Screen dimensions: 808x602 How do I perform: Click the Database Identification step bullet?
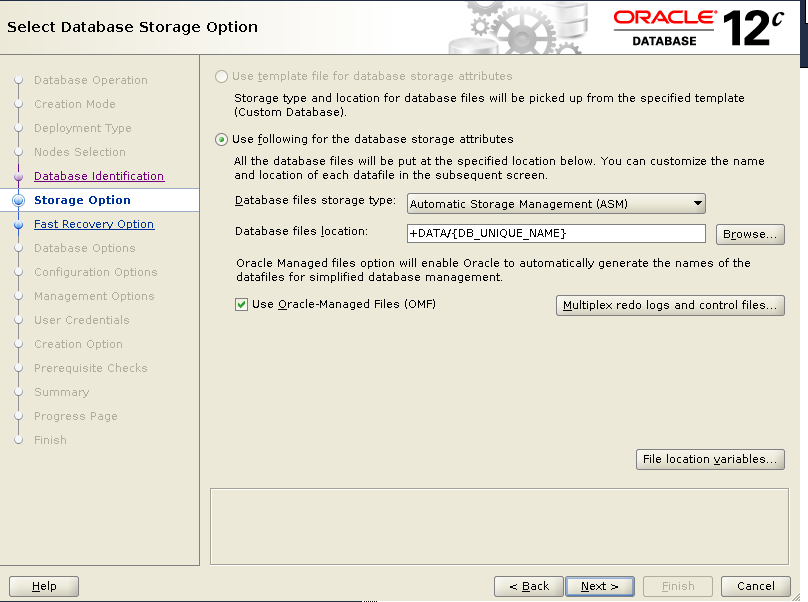point(17,176)
